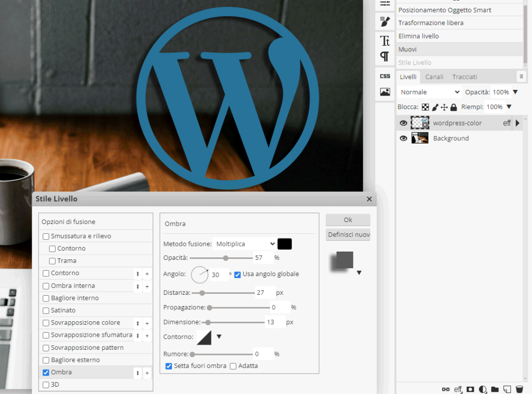Screen dimensions: 532x394
Task: Open the Brush settings panel icon
Action: (x=385, y=21)
